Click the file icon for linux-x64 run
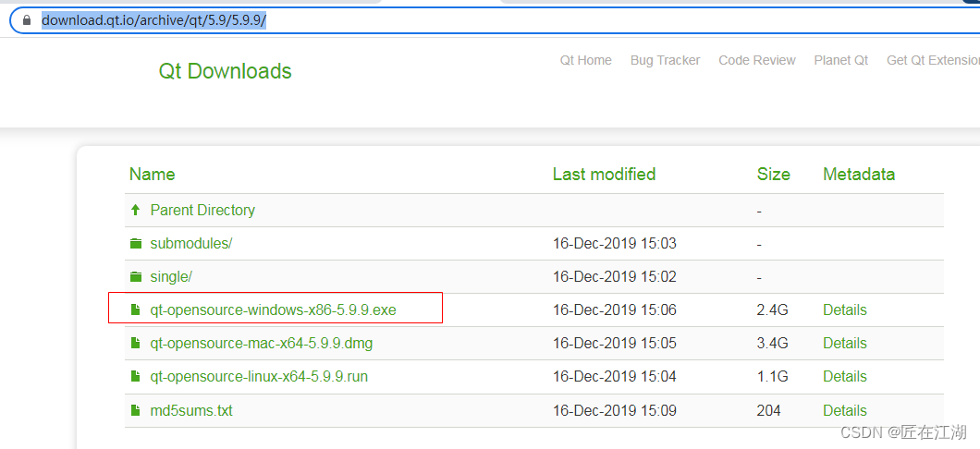This screenshot has width=980, height=449. [134, 377]
